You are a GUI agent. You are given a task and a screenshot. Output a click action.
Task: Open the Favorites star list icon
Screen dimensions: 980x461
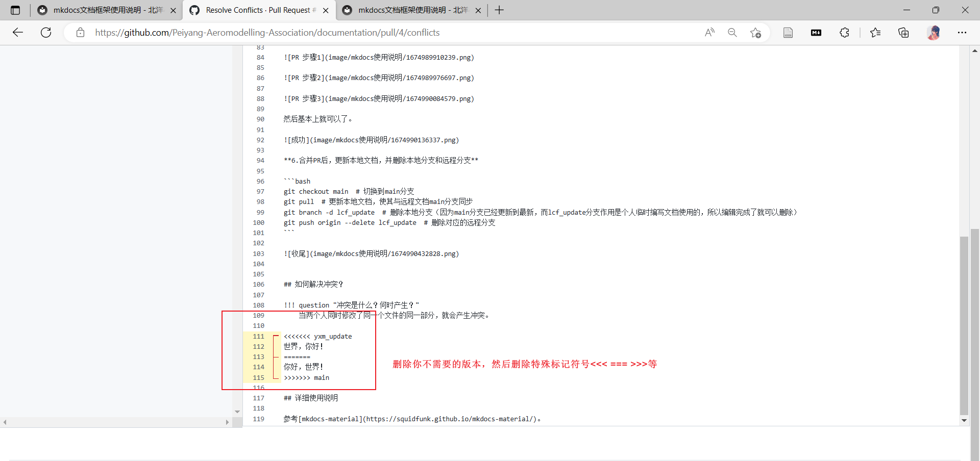875,32
